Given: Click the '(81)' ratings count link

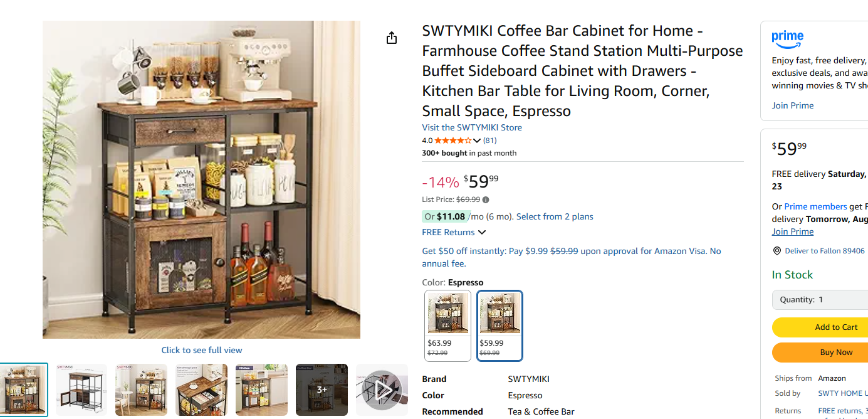Looking at the screenshot, I should (x=489, y=140).
